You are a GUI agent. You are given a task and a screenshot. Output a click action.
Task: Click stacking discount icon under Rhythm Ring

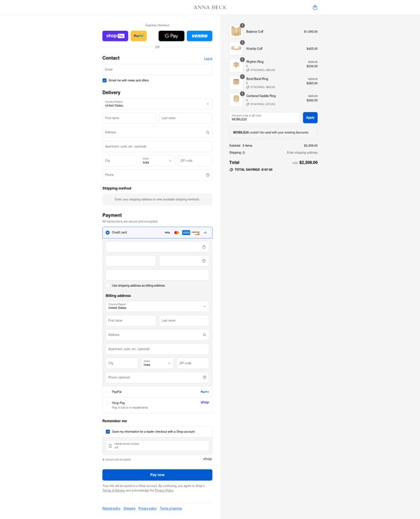click(247, 70)
